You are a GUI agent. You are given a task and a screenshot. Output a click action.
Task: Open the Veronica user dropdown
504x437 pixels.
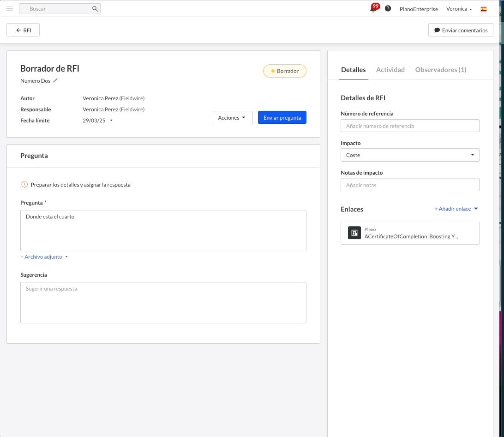(459, 9)
